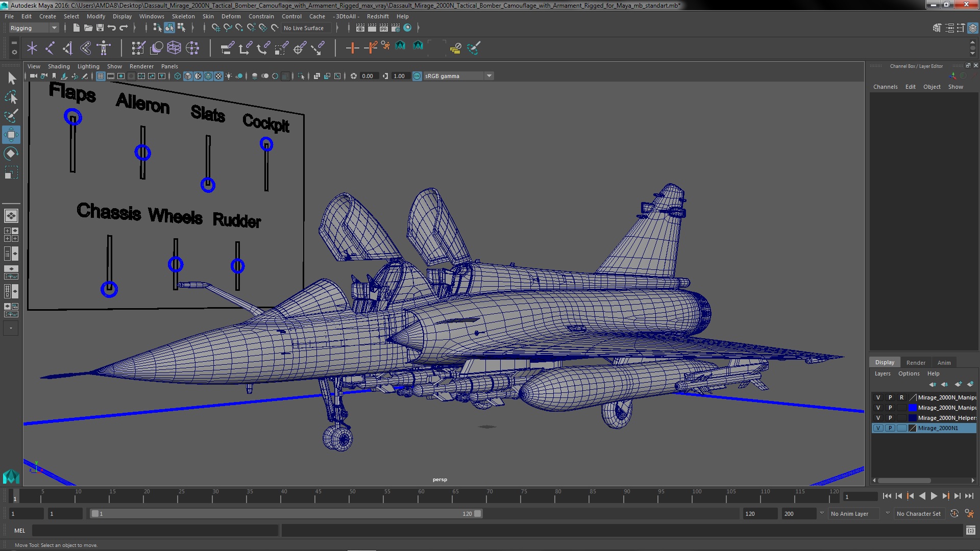The height and width of the screenshot is (551, 980).
Task: Click the MEL command line input field
Action: pos(155,531)
